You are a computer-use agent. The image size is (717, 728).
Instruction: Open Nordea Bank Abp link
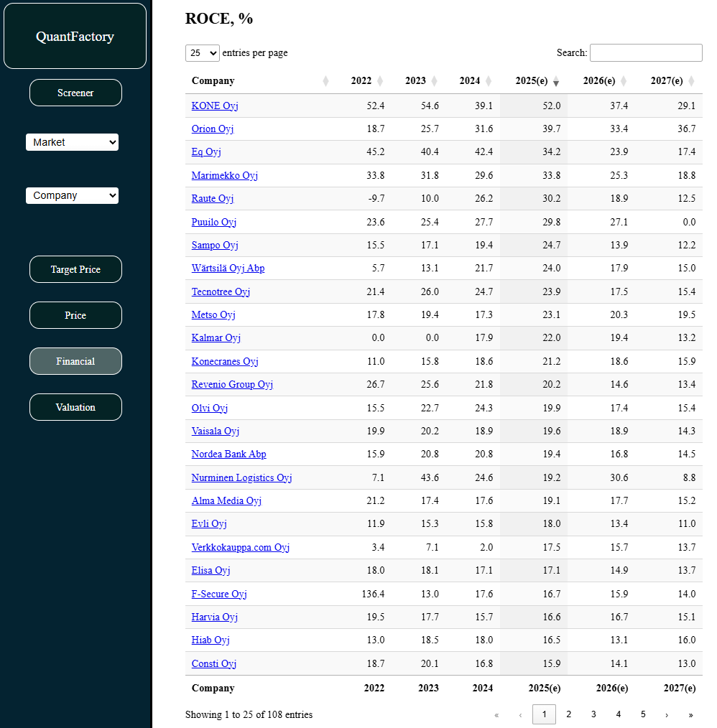point(228,454)
